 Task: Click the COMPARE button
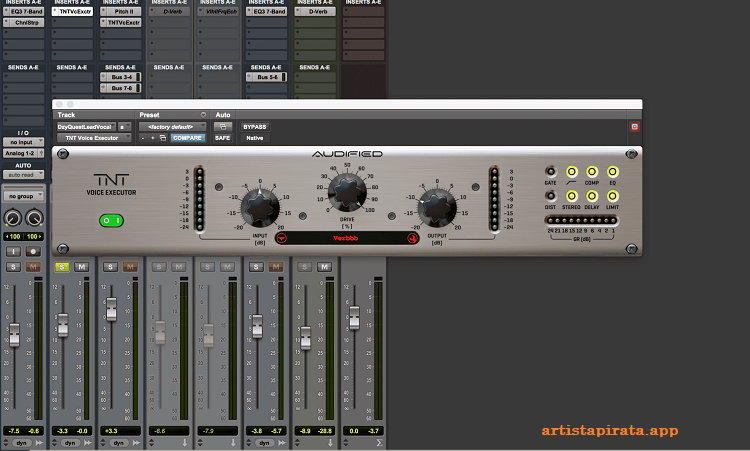point(187,138)
